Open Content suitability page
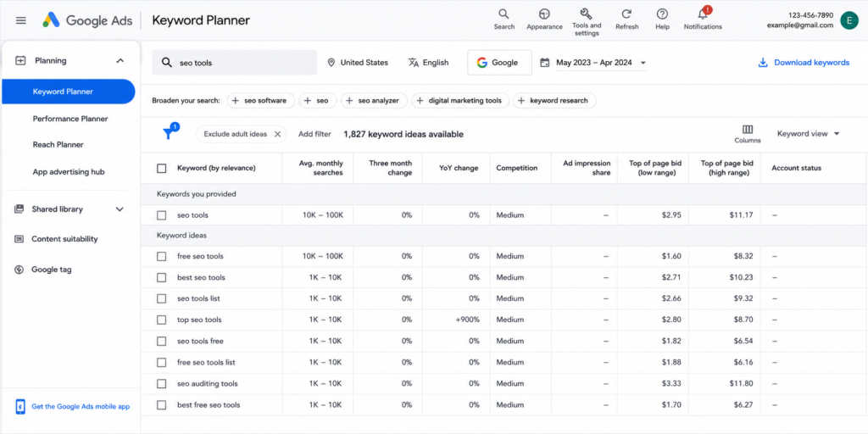The height and width of the screenshot is (434, 868). coord(64,239)
